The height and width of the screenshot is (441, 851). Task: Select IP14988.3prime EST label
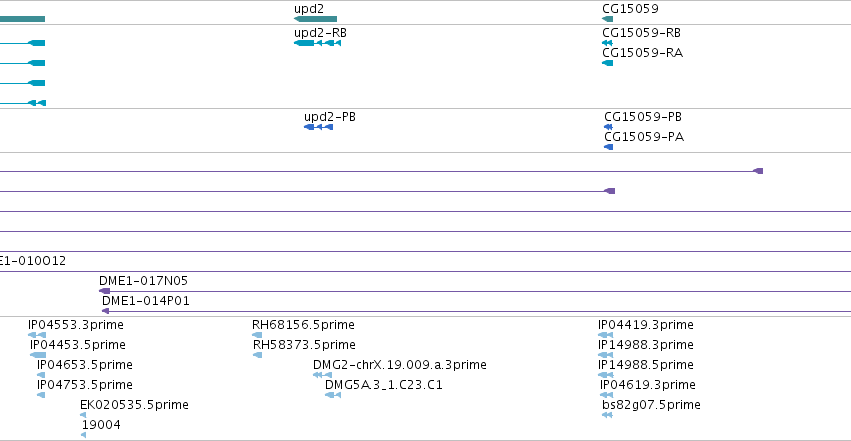point(646,345)
